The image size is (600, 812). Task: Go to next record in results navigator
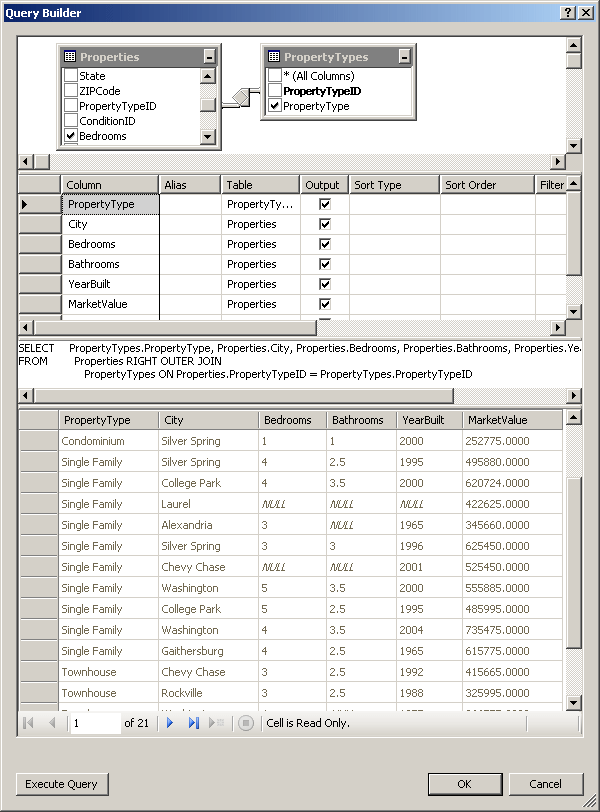(169, 723)
